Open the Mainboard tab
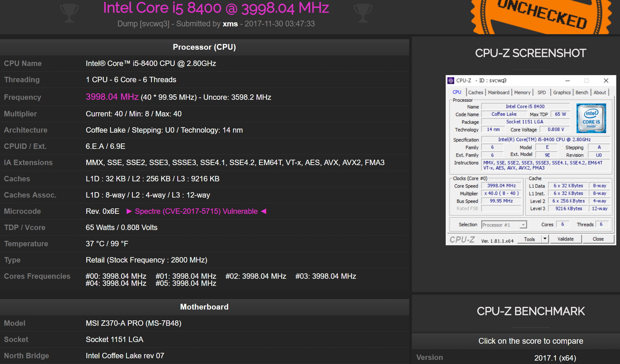620x364 pixels. point(499,92)
